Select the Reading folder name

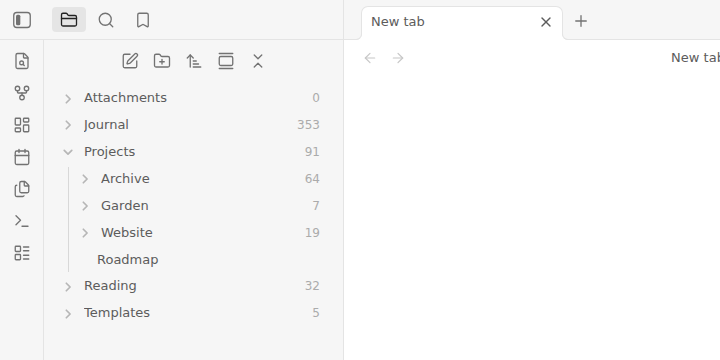[110, 286]
